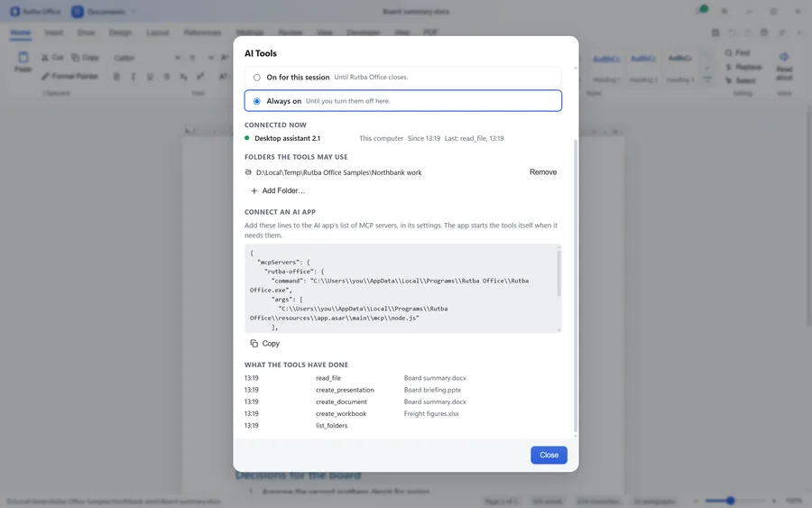This screenshot has width=812, height=508.
Task: Click the zoom slider in the status bar
Action: (x=734, y=501)
